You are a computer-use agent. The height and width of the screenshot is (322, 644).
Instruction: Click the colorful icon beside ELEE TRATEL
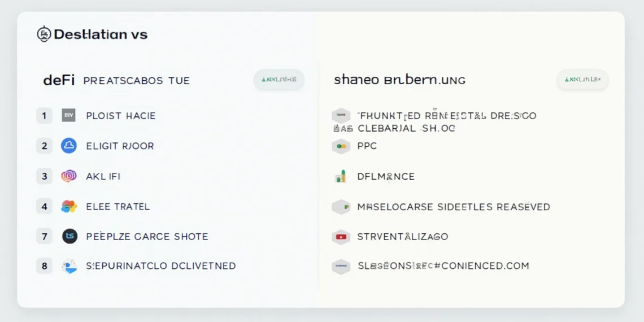click(x=68, y=206)
